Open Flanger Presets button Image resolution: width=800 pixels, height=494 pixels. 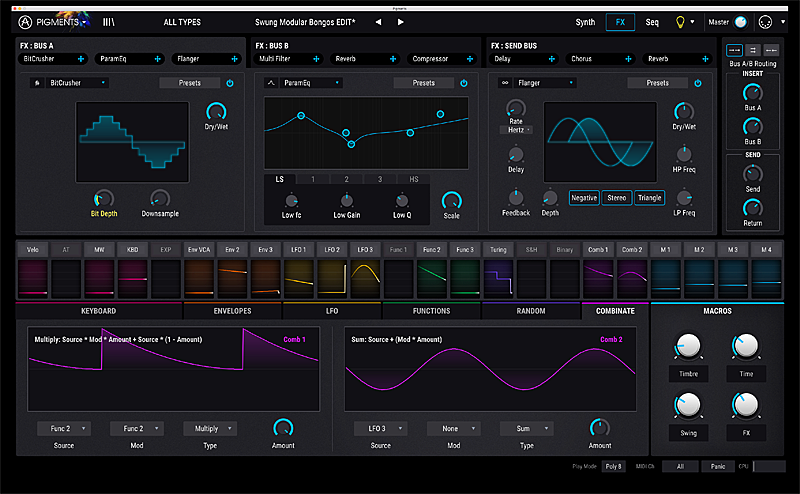(658, 83)
